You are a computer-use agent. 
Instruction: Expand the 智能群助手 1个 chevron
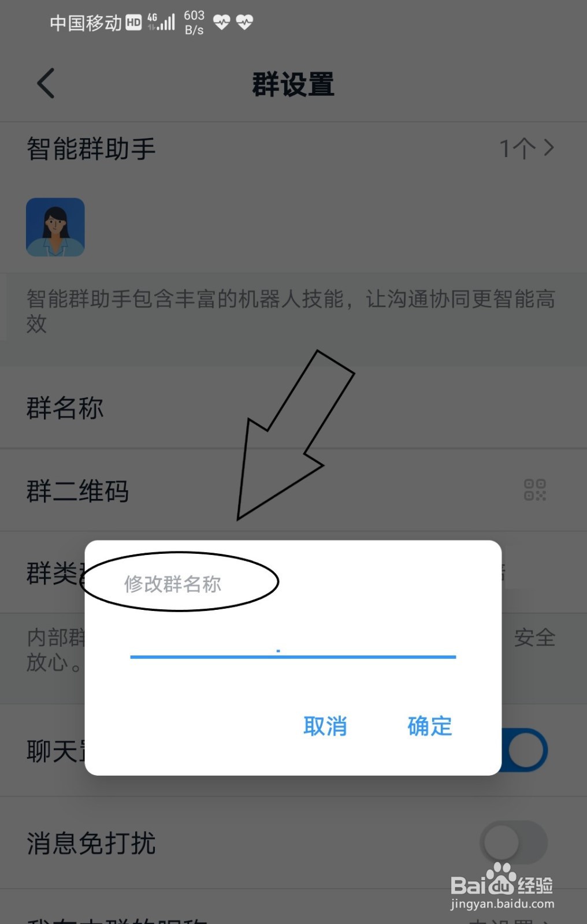[x=549, y=148]
